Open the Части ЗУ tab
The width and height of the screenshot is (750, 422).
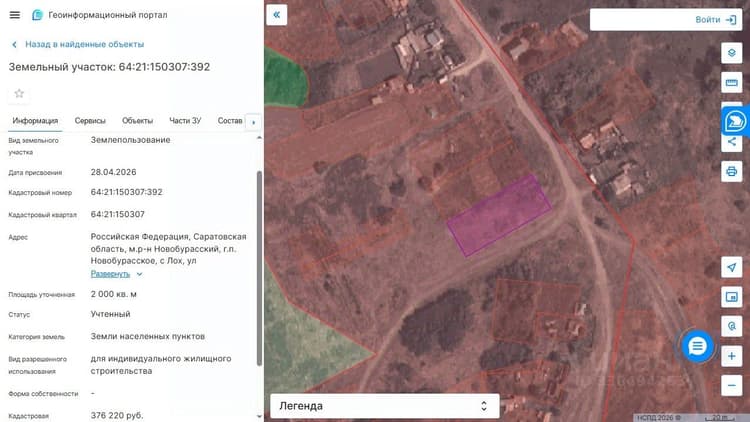185,121
